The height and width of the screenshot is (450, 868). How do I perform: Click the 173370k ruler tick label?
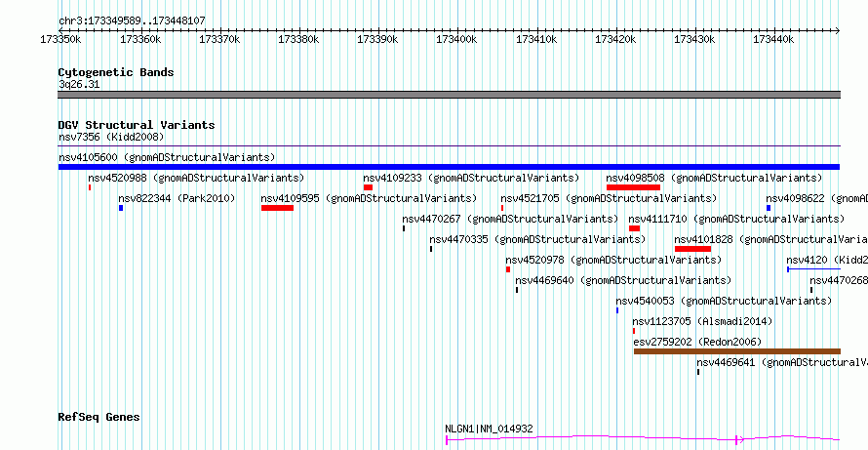coord(219,39)
